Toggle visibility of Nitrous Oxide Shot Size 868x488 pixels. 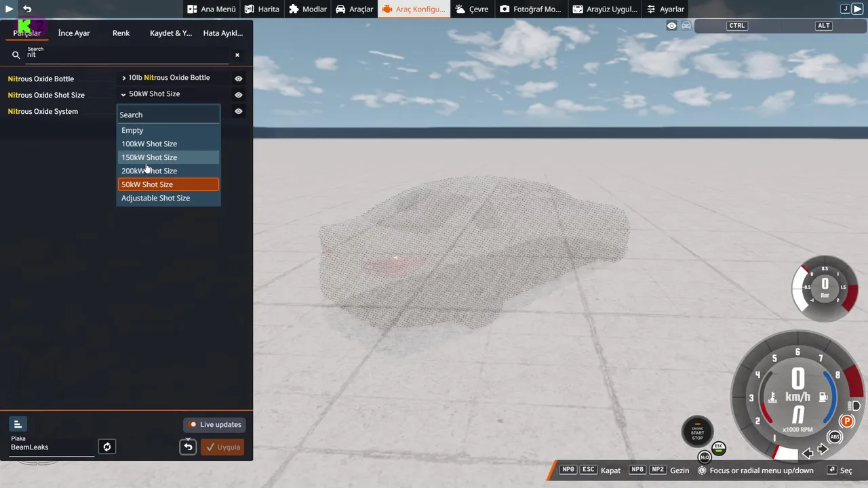239,95
